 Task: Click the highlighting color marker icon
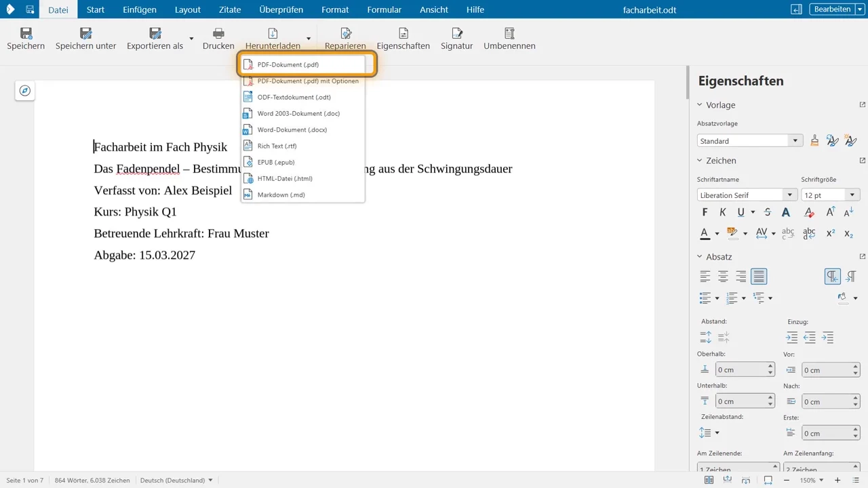tap(732, 233)
